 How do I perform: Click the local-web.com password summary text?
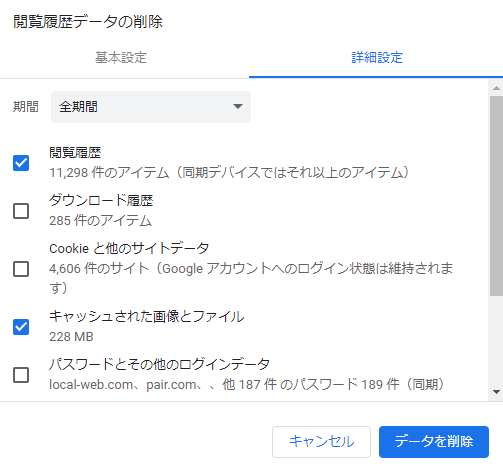(246, 385)
